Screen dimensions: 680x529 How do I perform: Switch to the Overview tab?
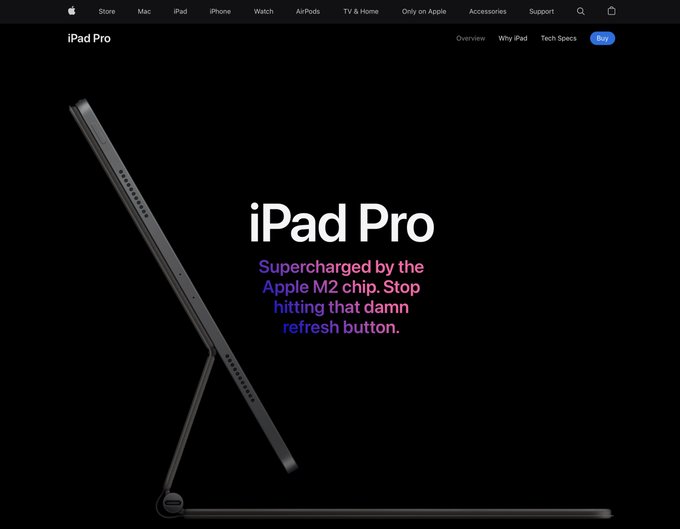[471, 38]
